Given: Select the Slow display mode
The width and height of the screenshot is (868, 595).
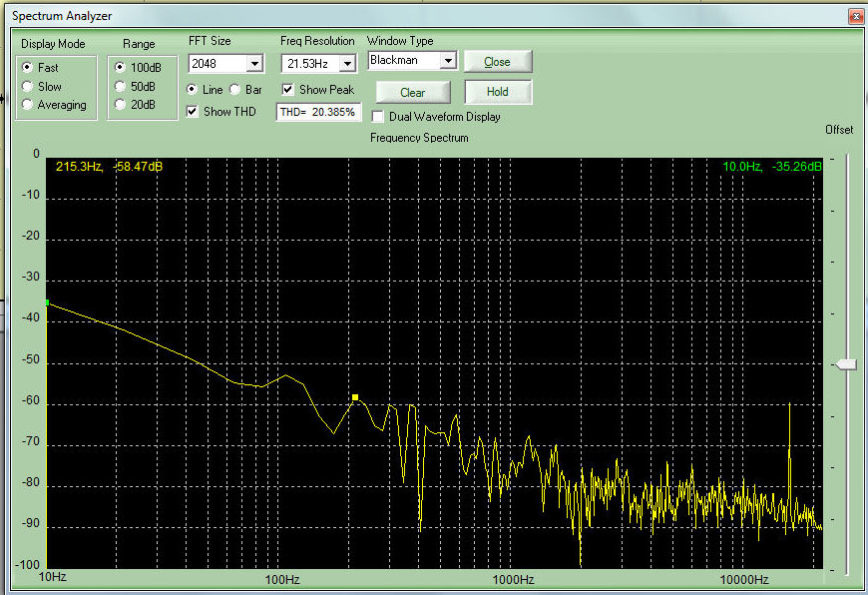Looking at the screenshot, I should [x=28, y=87].
